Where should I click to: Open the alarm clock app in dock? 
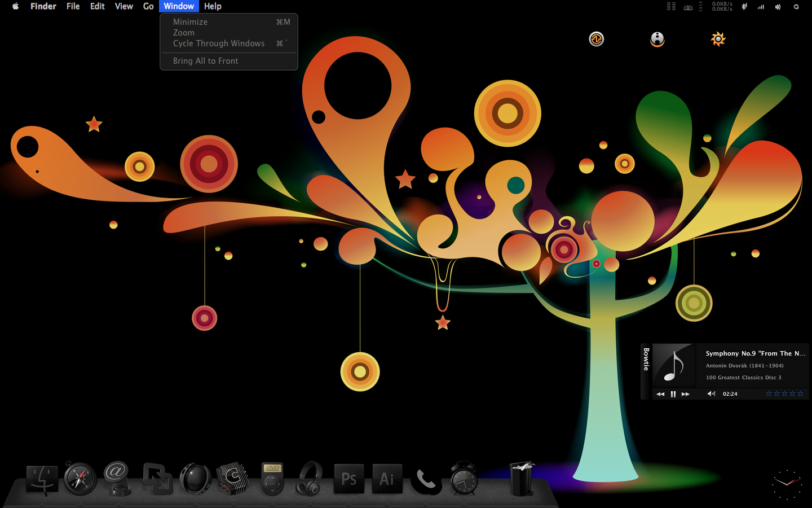coord(464,479)
